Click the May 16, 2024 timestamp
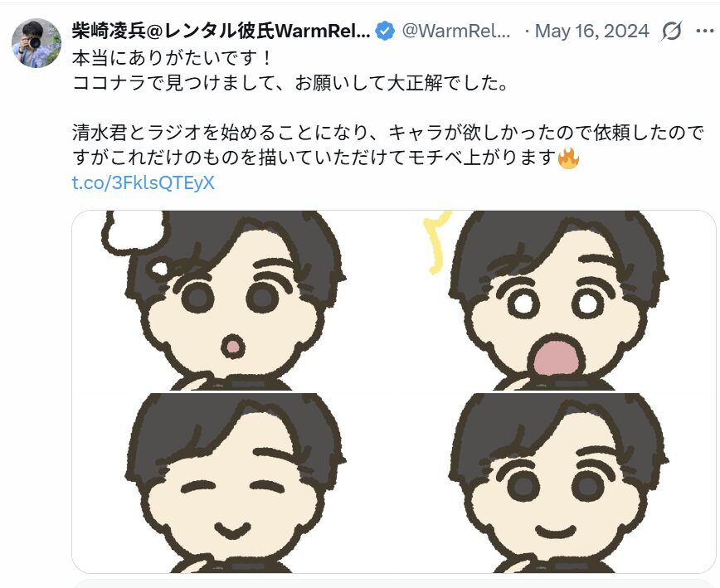 pyautogui.click(x=592, y=32)
